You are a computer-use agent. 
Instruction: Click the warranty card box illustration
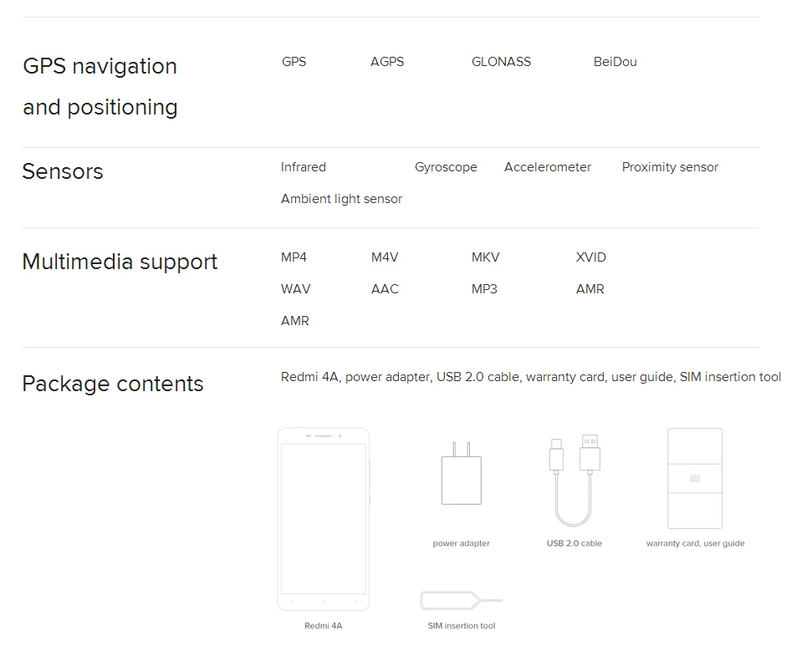pos(695,478)
